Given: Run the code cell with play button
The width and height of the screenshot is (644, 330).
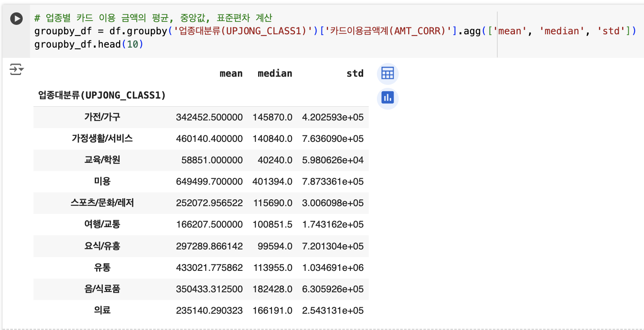Looking at the screenshot, I should pos(16,19).
